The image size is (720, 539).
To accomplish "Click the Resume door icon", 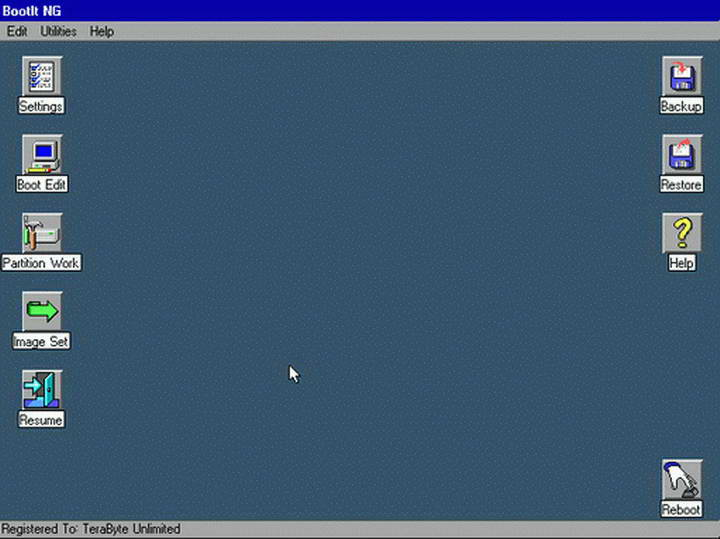I will coord(42,390).
